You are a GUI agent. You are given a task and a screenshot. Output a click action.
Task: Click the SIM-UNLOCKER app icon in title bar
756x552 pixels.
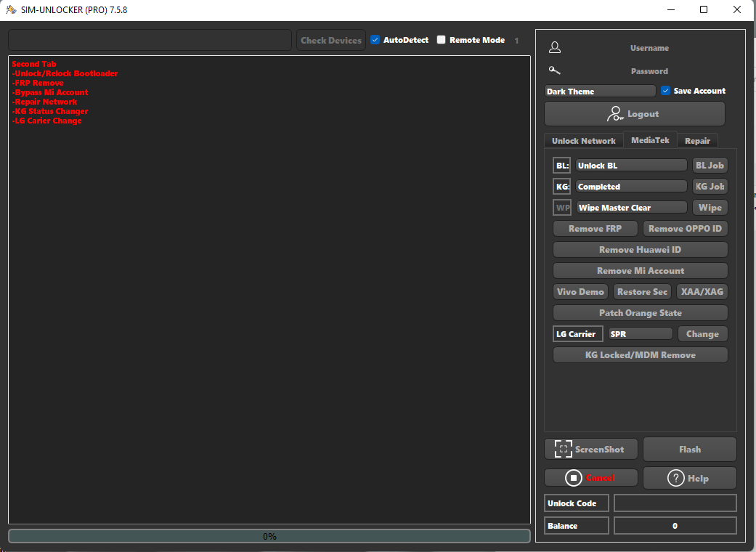coord(11,9)
